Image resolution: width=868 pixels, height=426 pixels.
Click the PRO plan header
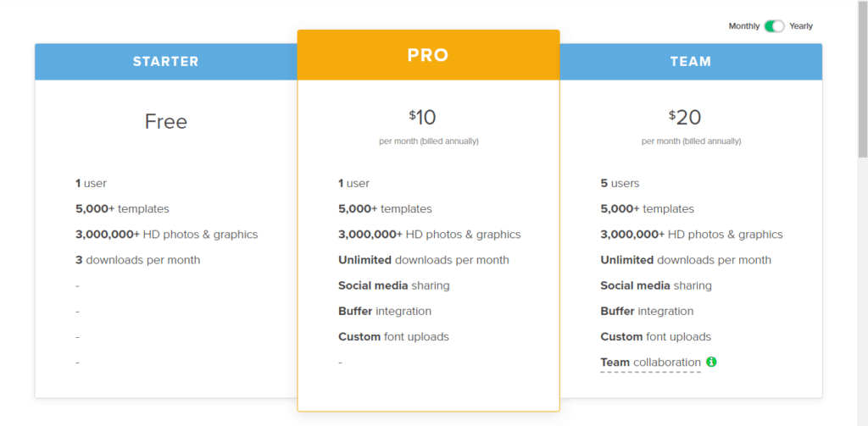coord(428,55)
